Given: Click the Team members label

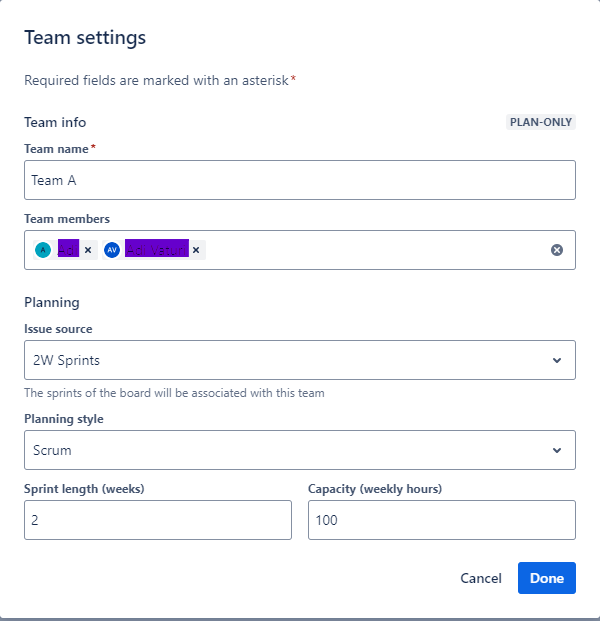Looking at the screenshot, I should tap(67, 219).
